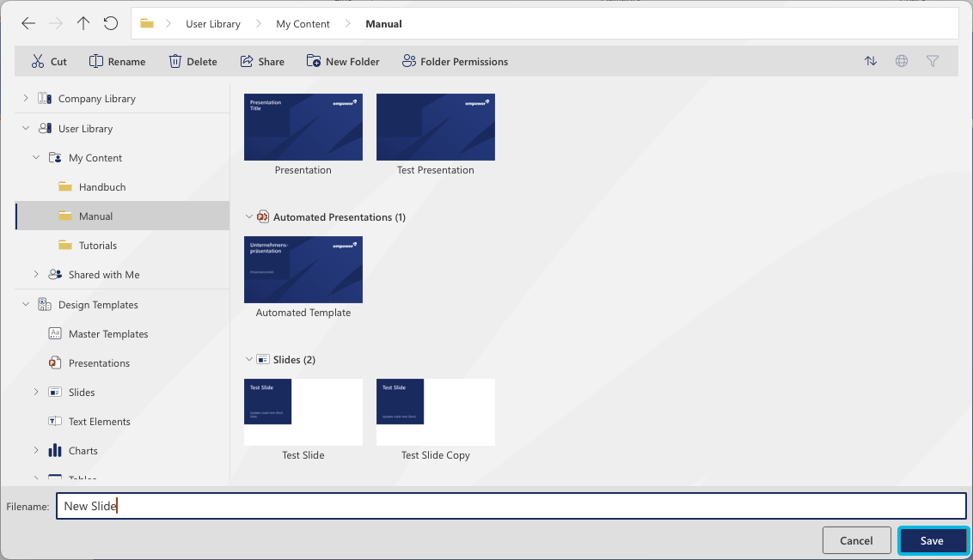The image size is (973, 560).
Task: Click the Master Templates icon
Action: tap(55, 333)
